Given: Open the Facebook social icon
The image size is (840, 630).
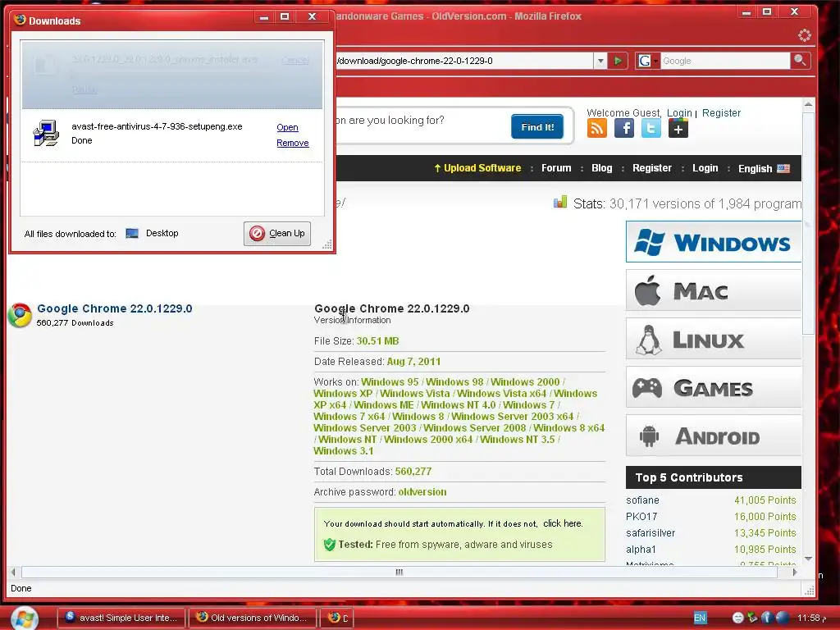Looking at the screenshot, I should click(624, 129).
